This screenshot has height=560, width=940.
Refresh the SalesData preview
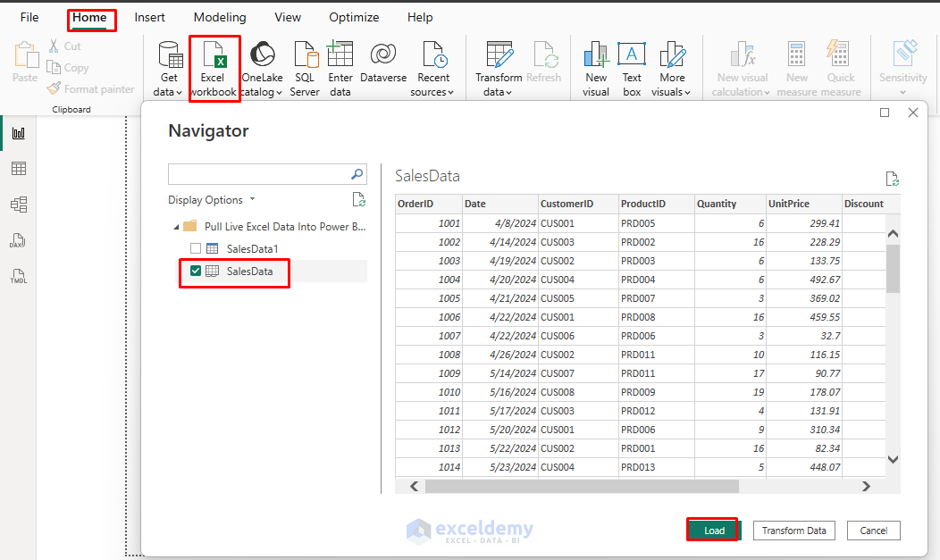(x=892, y=179)
